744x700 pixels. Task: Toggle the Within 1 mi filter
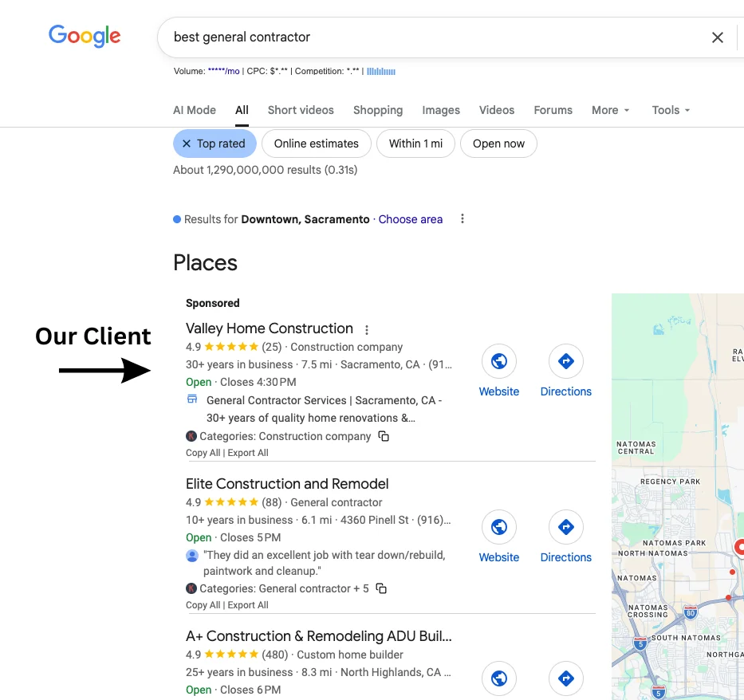[x=415, y=144]
